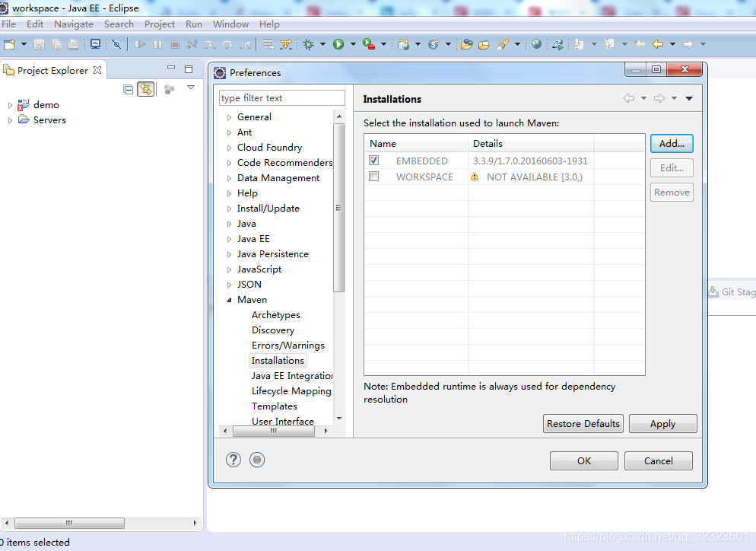This screenshot has height=551, width=756.
Task: Click the Step Over icon
Action: click(227, 44)
